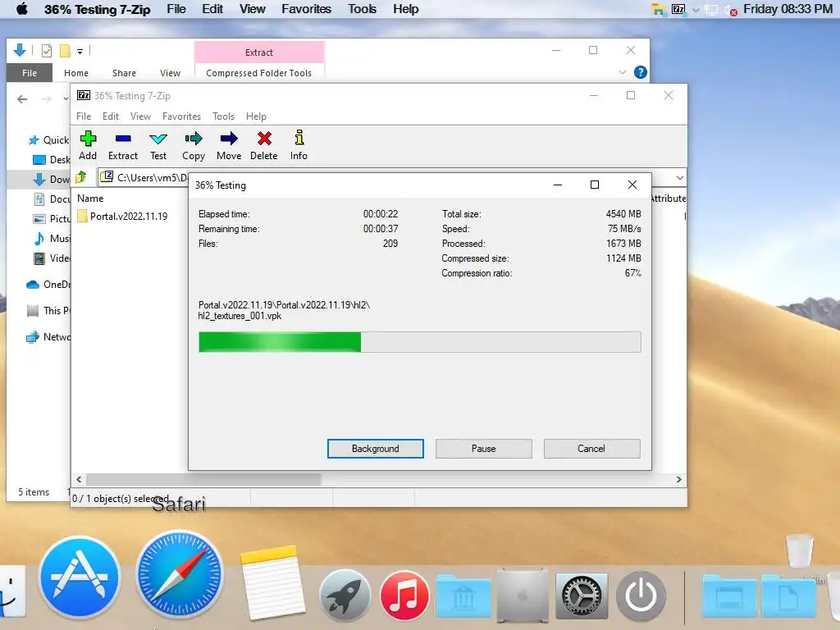This screenshot has width=840, height=630.
Task: Expand the Explorer ribbon chevron
Action: click(623, 72)
